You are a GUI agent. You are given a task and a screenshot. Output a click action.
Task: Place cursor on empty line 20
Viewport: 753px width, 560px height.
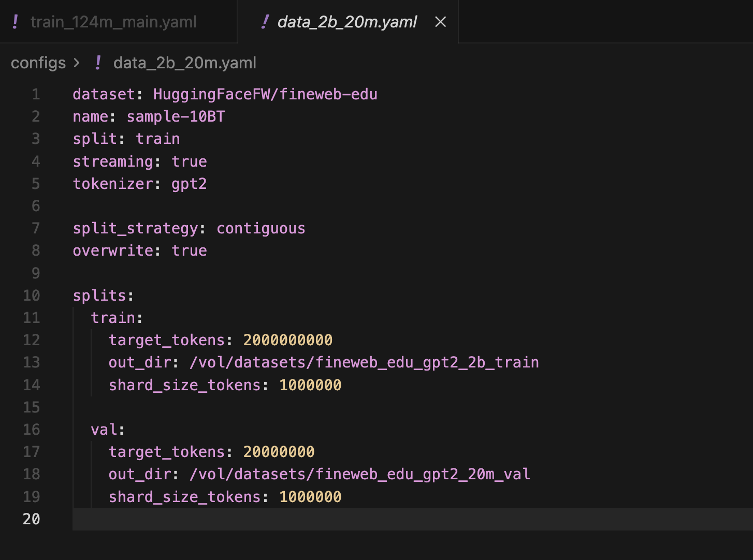click(412, 519)
